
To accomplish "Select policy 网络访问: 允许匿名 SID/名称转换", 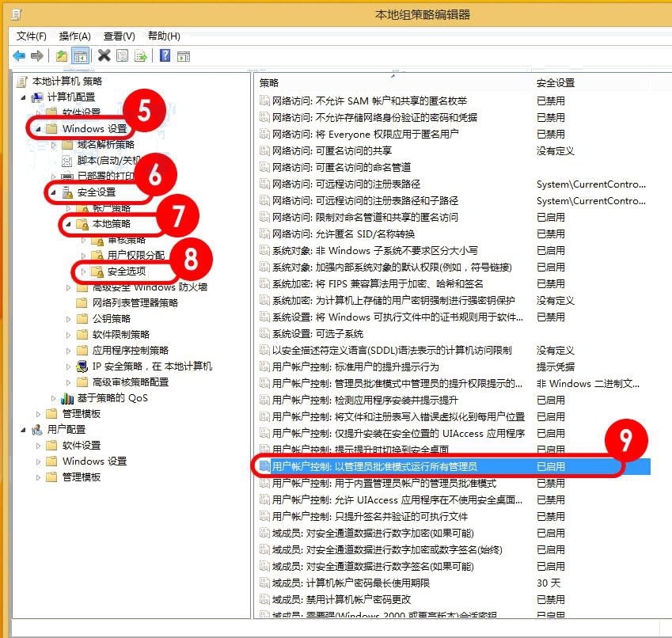I will 344,234.
